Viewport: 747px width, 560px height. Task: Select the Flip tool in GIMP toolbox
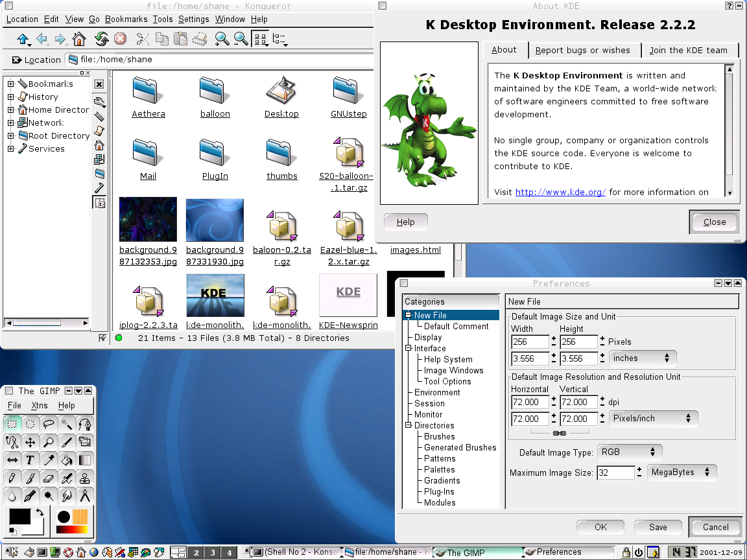point(12,460)
